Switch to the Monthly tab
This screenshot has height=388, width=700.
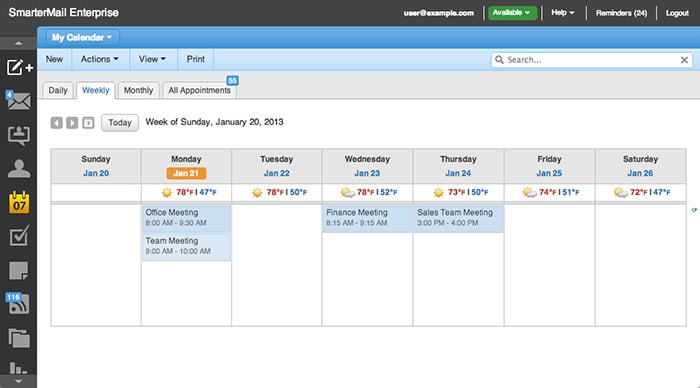(x=138, y=90)
